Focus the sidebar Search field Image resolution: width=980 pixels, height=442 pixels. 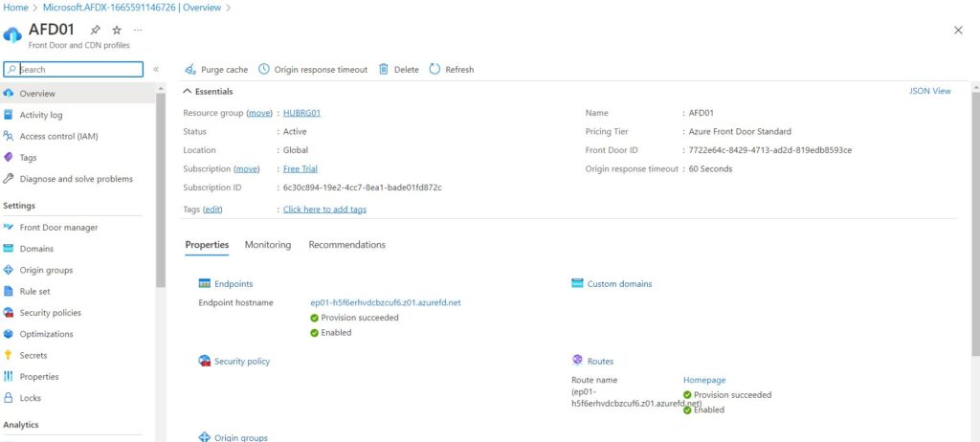coord(74,70)
